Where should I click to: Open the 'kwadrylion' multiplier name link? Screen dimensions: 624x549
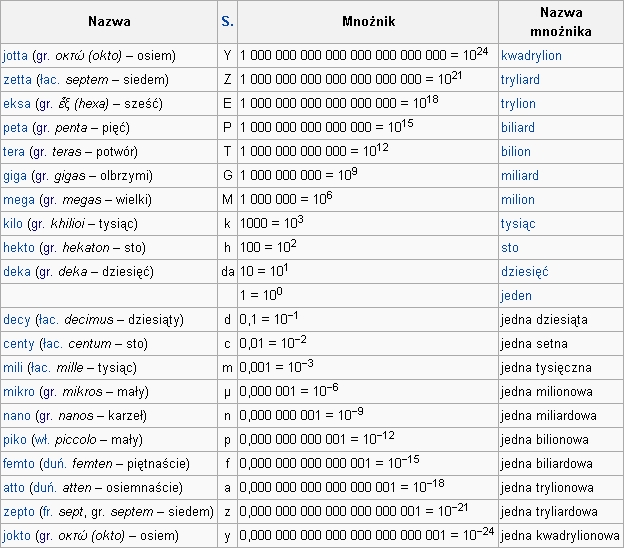click(x=531, y=56)
